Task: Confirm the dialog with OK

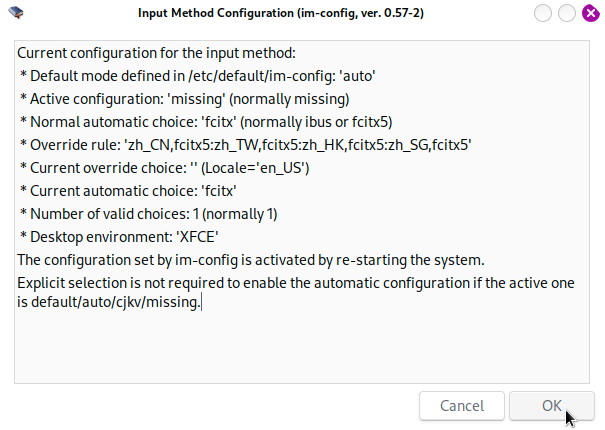Action: tap(552, 406)
